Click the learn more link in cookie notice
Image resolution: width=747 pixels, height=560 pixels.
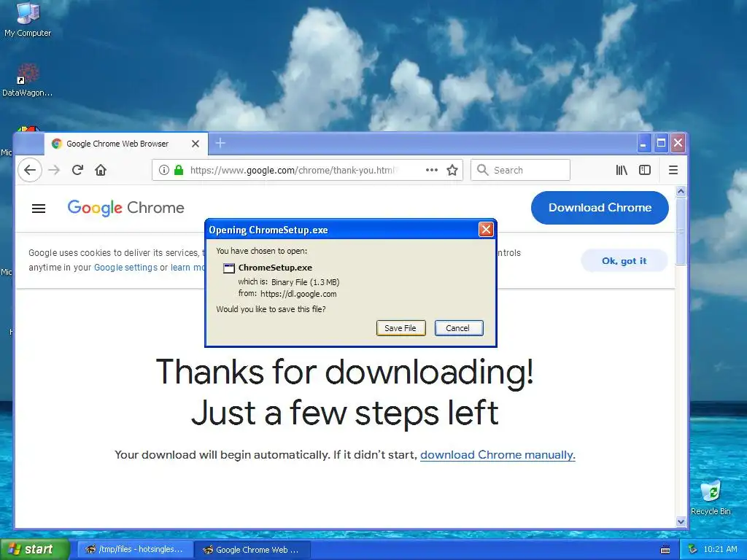pyautogui.click(x=187, y=268)
